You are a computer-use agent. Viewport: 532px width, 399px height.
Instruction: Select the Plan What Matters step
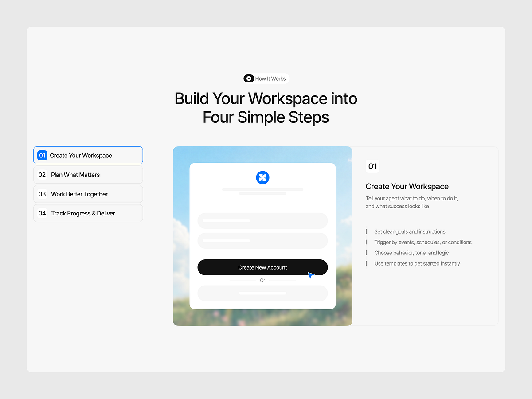88,175
